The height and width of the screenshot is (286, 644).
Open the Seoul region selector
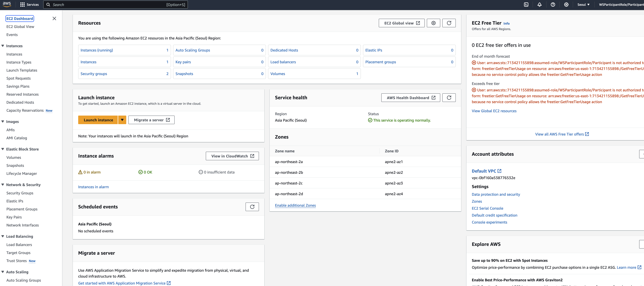[583, 5]
